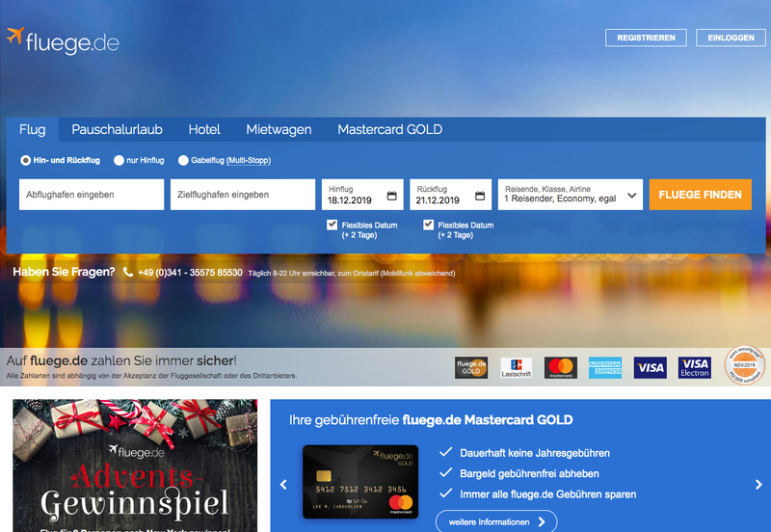Click the Haben Sie Fragen? heading
The height and width of the screenshot is (532, 771).
click(64, 272)
